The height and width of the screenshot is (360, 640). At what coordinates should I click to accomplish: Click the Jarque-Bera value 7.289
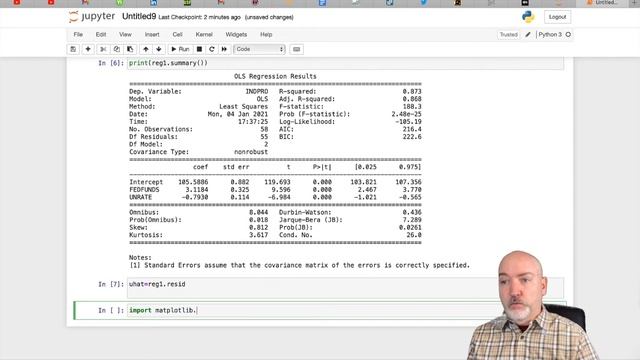click(412, 220)
